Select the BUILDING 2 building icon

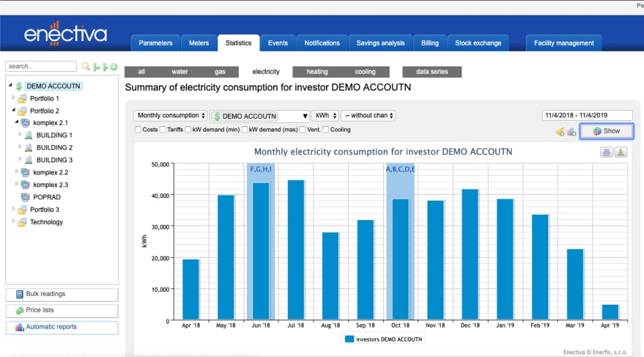[28, 148]
